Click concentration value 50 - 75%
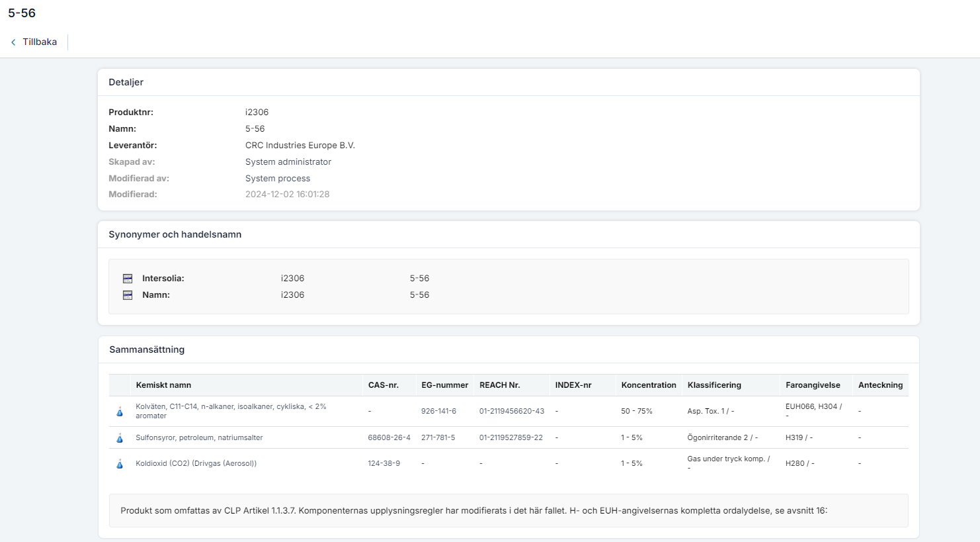This screenshot has height=542, width=980. (x=636, y=411)
